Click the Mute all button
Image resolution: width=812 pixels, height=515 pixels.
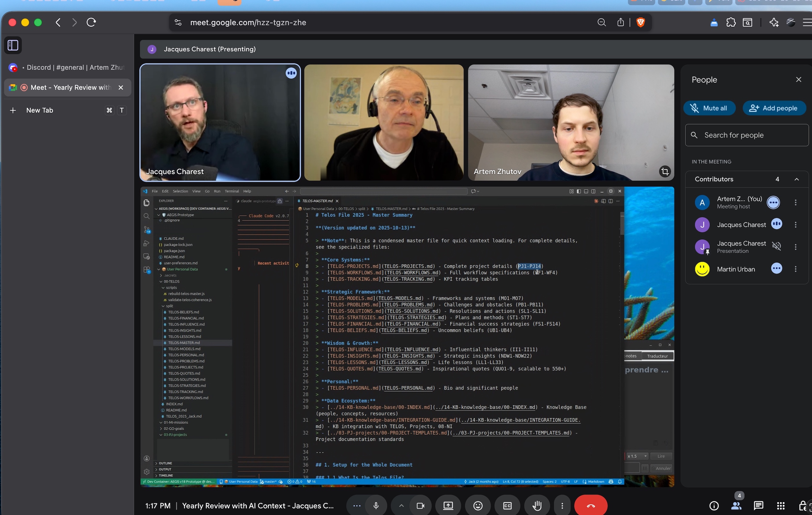click(710, 108)
